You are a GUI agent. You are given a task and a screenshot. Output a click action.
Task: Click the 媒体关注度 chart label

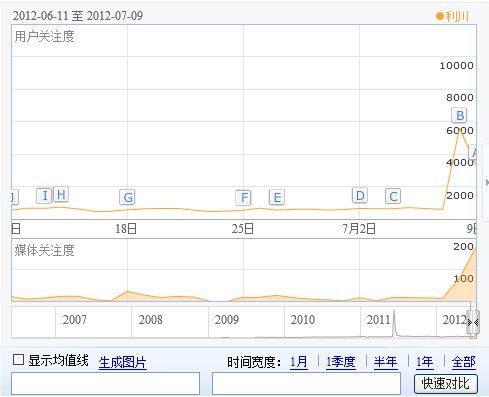pos(44,250)
